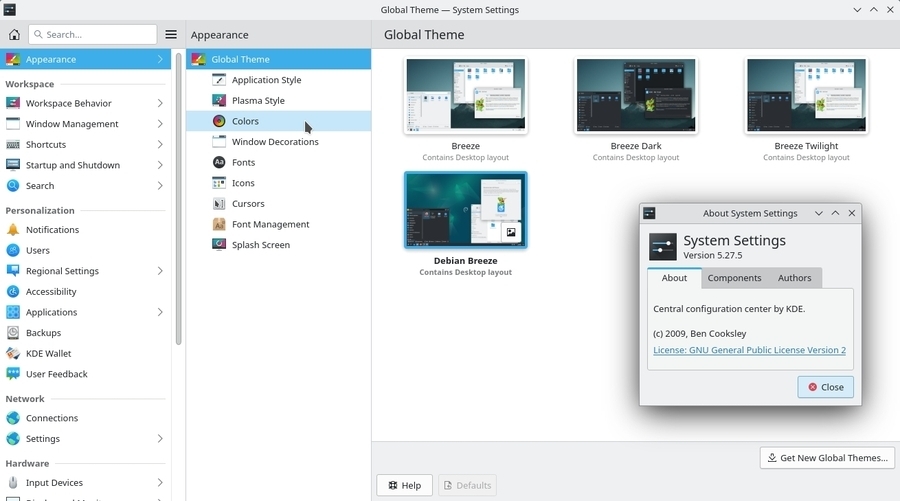Open the Backups icon
This screenshot has height=501, width=900.
click(x=13, y=333)
